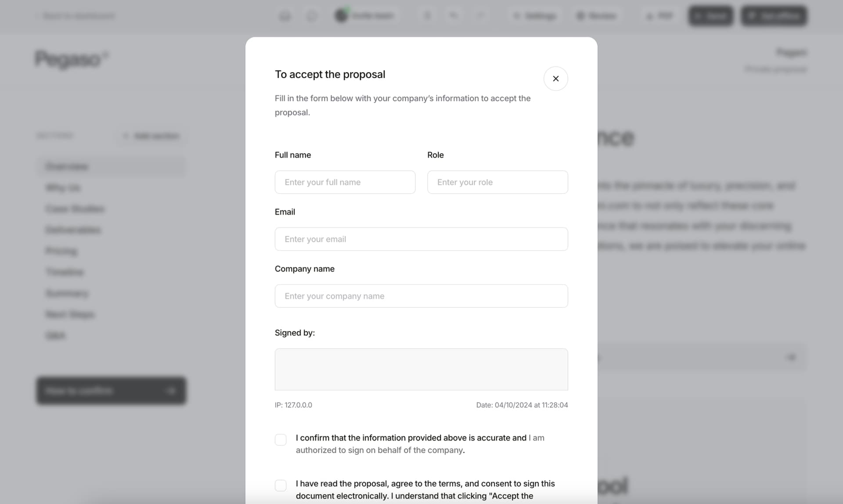
Task: Tick the electronic consent terms checkbox
Action: (281, 485)
